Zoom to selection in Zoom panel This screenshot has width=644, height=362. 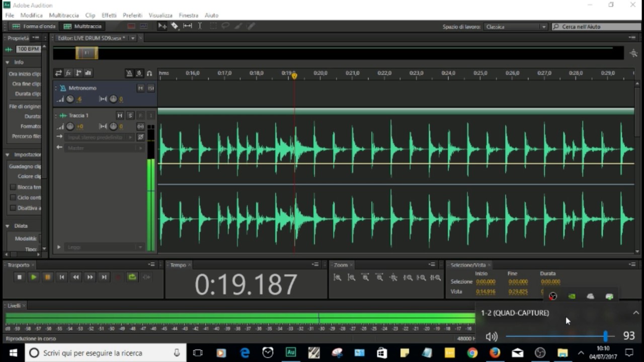(436, 278)
